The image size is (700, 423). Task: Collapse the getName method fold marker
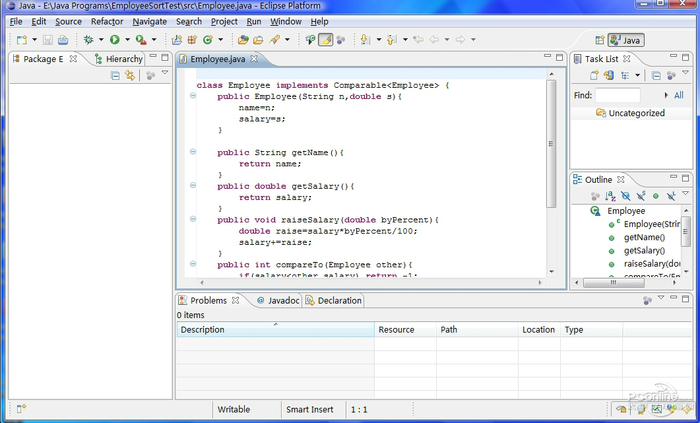click(192, 152)
